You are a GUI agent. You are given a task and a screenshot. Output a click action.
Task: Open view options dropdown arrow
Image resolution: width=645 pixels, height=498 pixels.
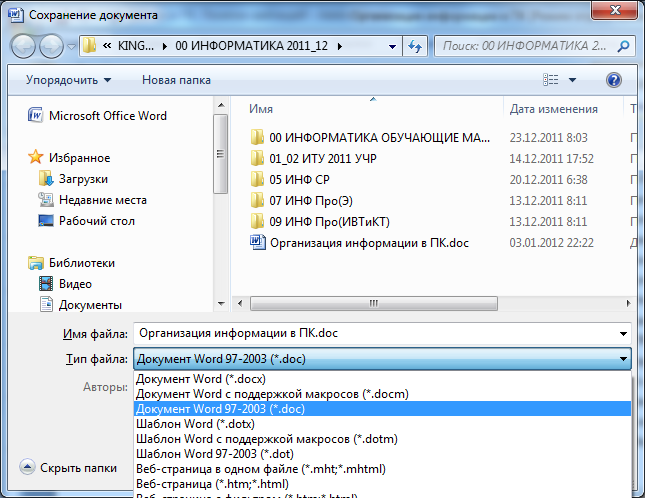tap(572, 80)
